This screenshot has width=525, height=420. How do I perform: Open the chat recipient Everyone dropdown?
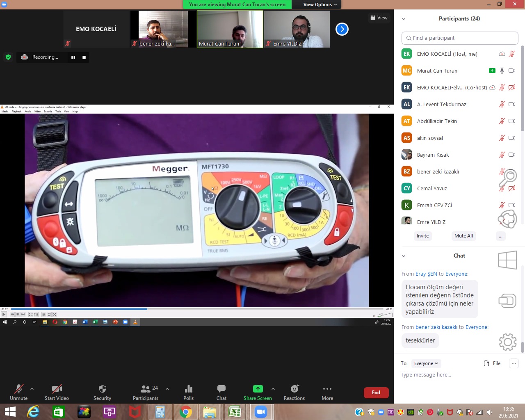(x=426, y=363)
